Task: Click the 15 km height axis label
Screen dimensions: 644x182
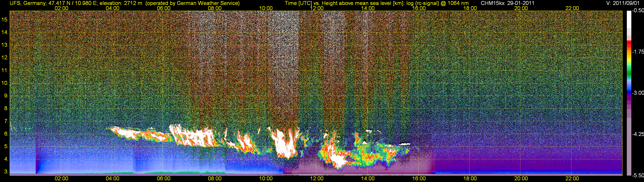Action: click(5, 20)
